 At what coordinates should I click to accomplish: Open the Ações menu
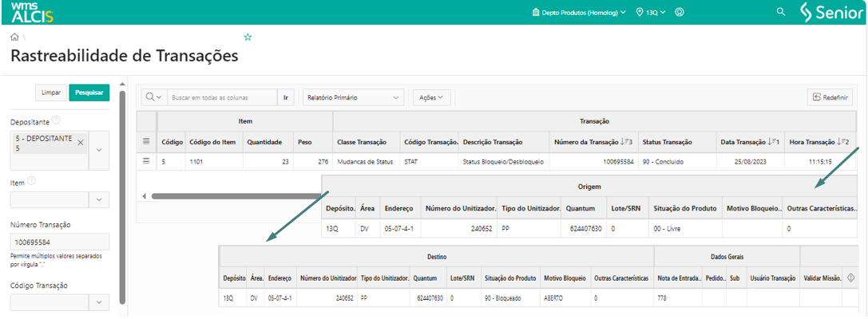point(431,97)
